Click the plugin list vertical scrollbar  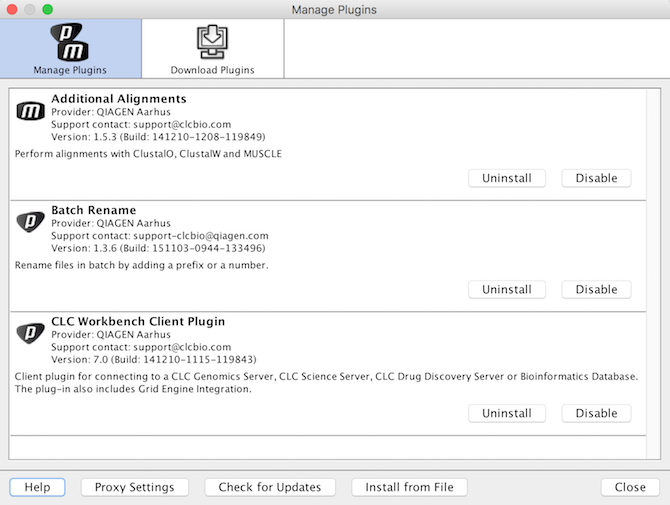coord(653,273)
